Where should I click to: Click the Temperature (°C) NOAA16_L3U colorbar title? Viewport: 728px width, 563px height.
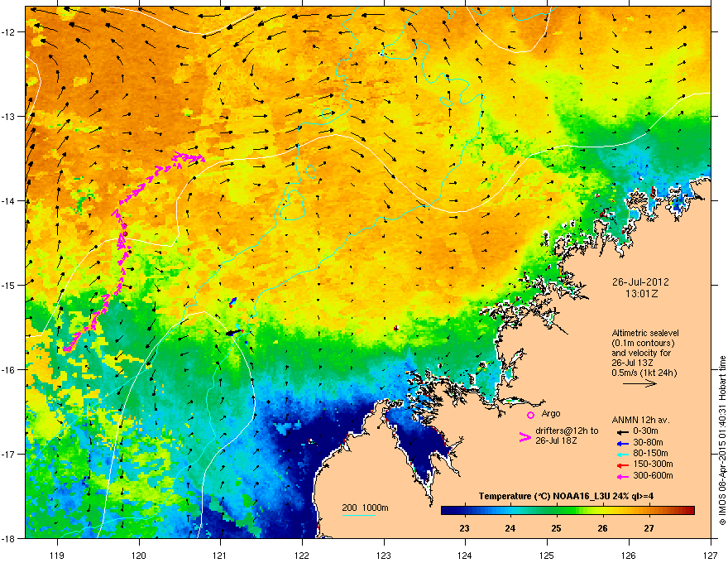(x=566, y=496)
